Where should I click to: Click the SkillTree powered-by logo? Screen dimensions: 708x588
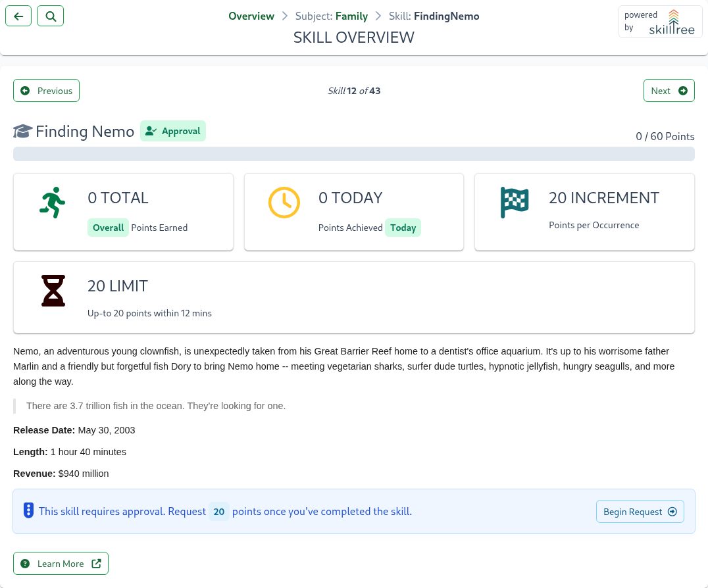coord(660,22)
